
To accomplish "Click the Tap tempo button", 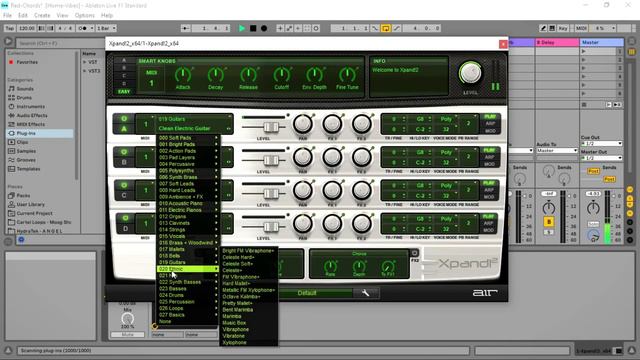I will pos(10,28).
